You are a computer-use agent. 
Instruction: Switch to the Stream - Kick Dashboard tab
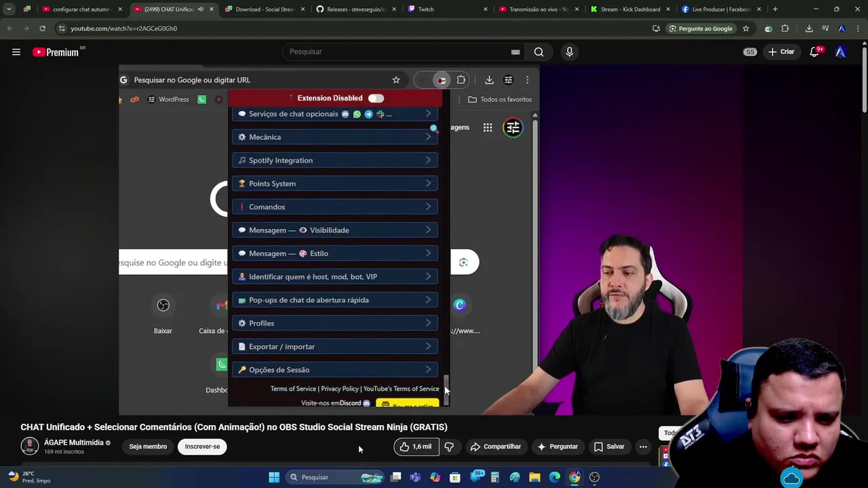630,9
